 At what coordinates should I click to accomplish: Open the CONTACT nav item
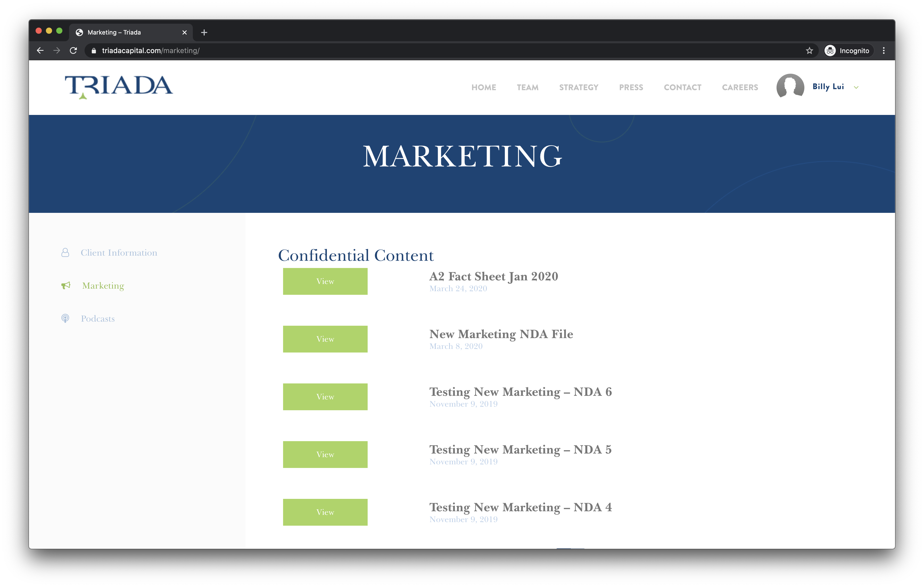click(x=682, y=87)
